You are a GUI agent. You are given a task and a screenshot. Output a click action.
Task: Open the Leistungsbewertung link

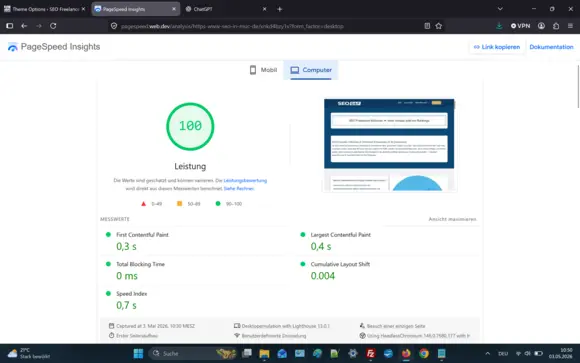tap(245, 181)
